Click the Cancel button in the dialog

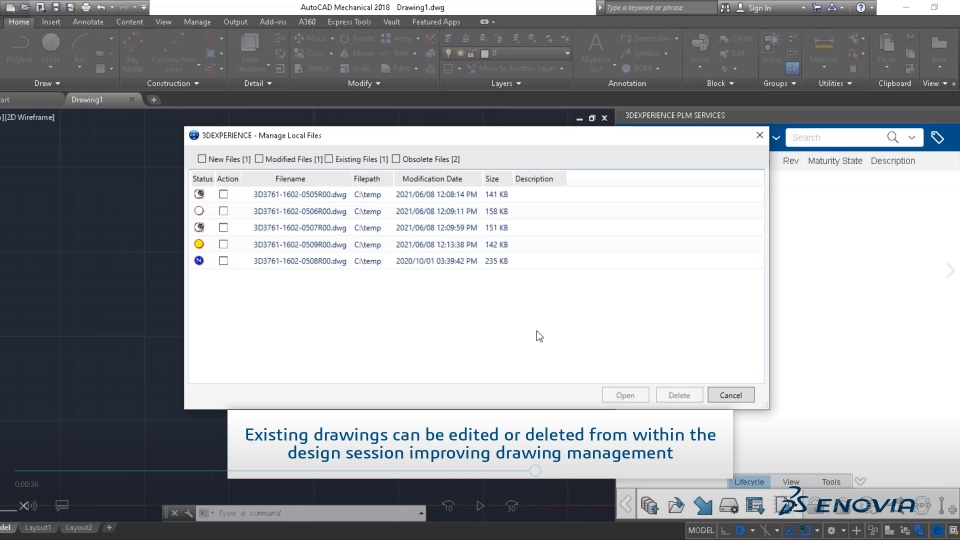tap(730, 395)
